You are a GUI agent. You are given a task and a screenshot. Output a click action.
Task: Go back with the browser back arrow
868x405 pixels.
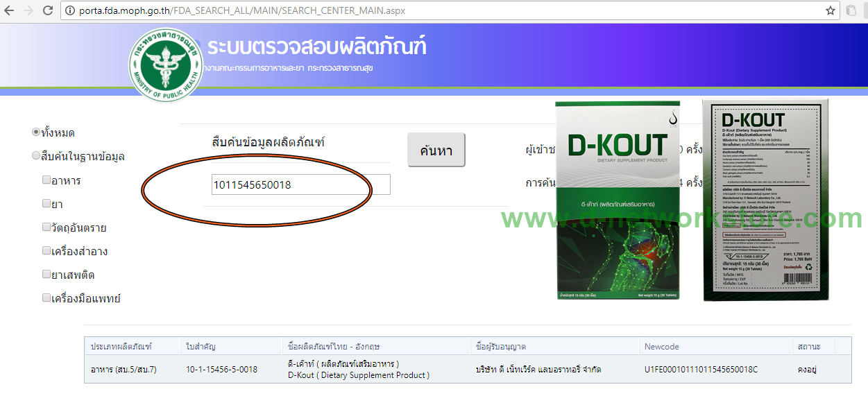(x=10, y=10)
